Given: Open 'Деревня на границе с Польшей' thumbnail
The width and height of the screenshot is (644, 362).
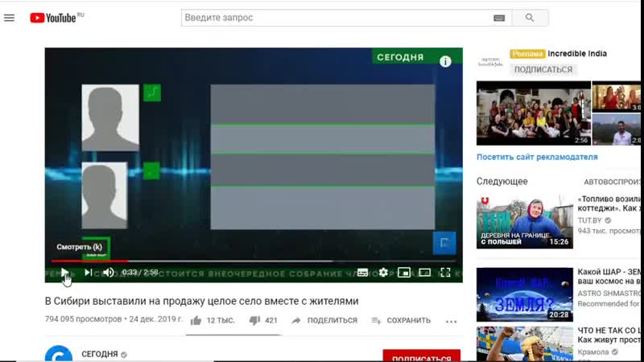Looking at the screenshot, I should click(525, 222).
